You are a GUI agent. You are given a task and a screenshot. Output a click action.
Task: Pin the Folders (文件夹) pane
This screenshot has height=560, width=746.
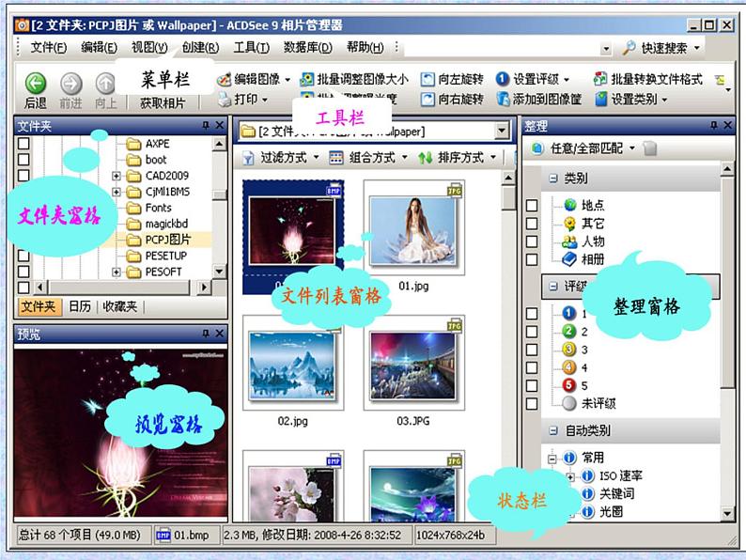tap(206, 125)
